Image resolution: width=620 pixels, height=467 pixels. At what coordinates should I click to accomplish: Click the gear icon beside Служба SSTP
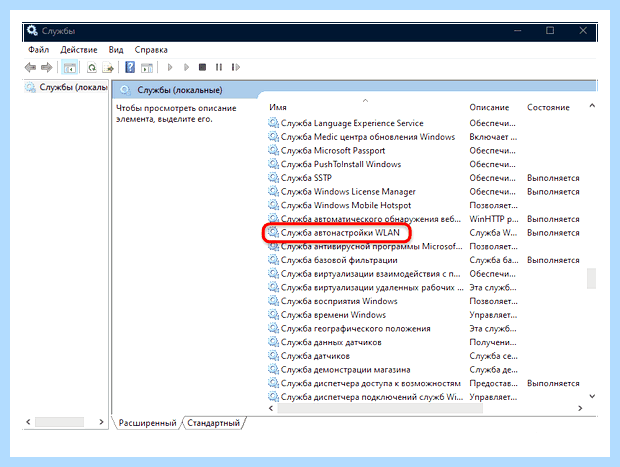click(273, 178)
